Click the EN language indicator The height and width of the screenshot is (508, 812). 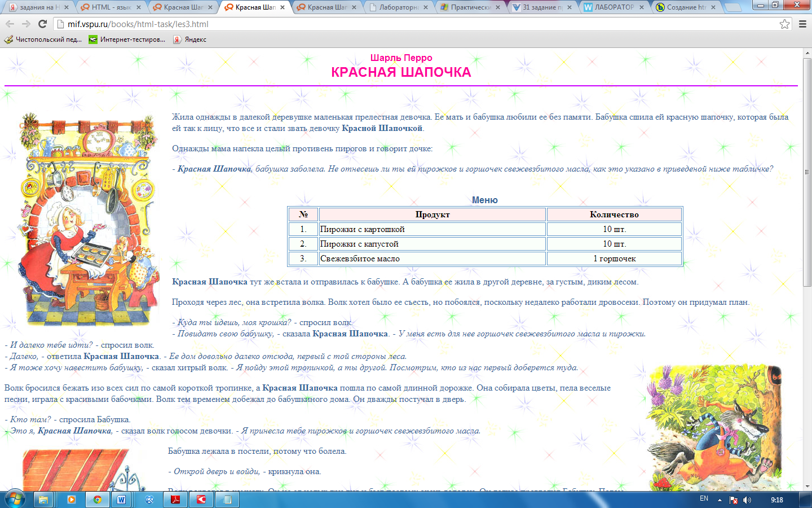tap(704, 498)
